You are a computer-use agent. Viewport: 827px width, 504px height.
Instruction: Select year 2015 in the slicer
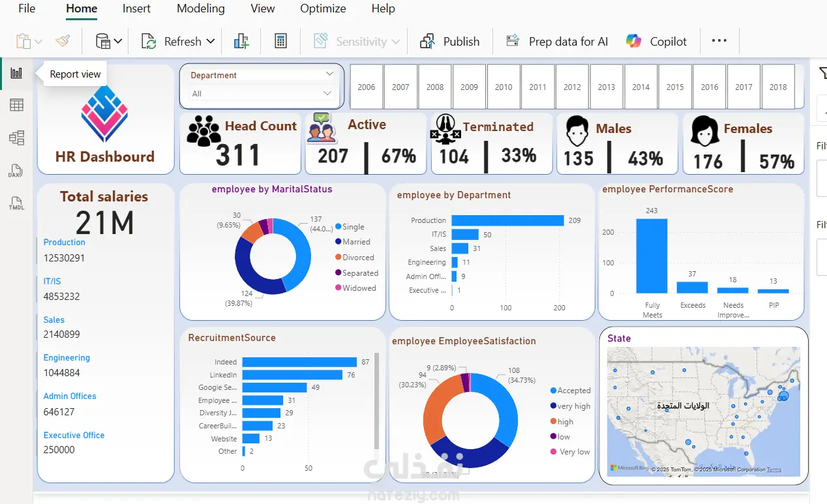(x=675, y=87)
